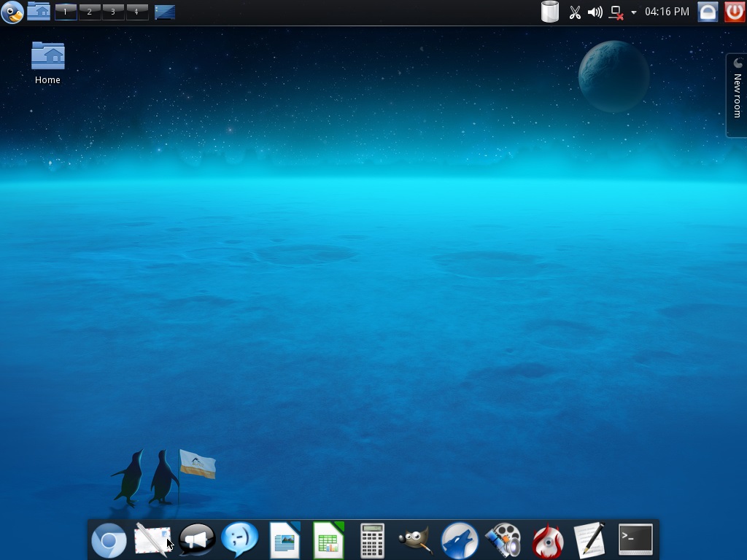Open the penguin application launcher menu
Viewport: 747px width, 560px height.
12,12
